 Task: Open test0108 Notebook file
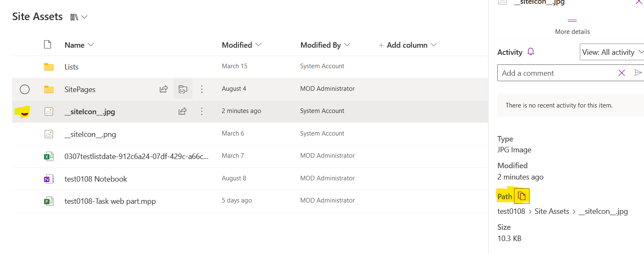click(96, 179)
